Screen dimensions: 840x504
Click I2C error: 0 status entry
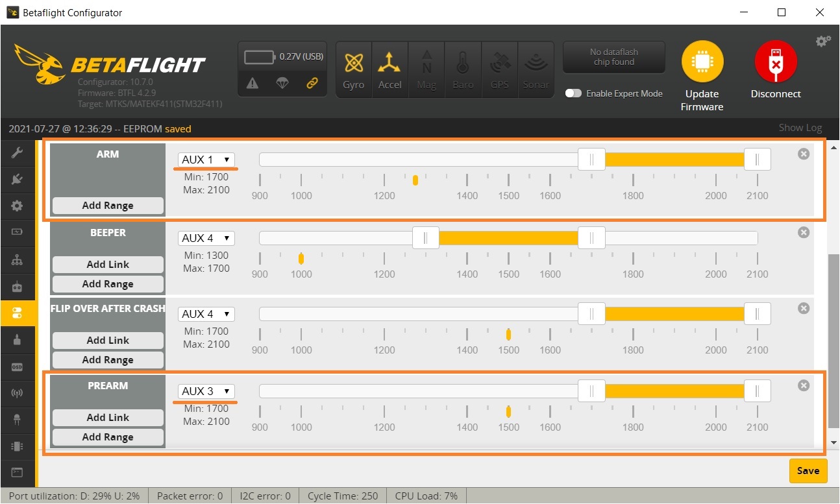(x=265, y=496)
